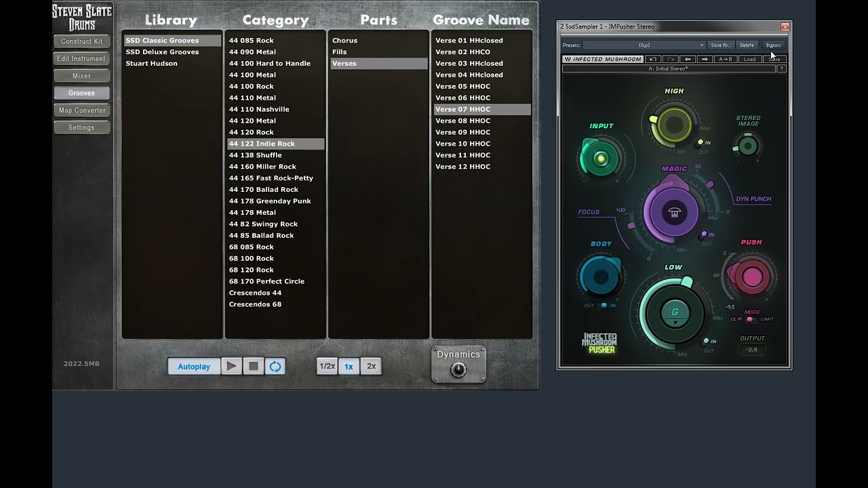Select SSD Classic Grooves library

172,41
